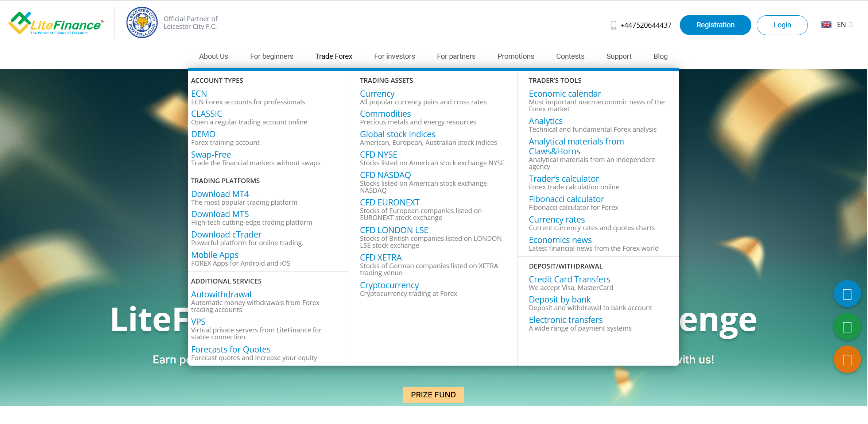Click the UK flag language icon
The height and width of the screenshot is (424, 868).
(x=826, y=24)
